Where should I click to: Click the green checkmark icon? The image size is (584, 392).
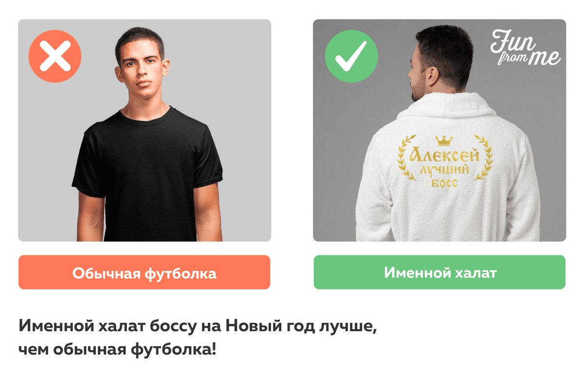click(351, 56)
